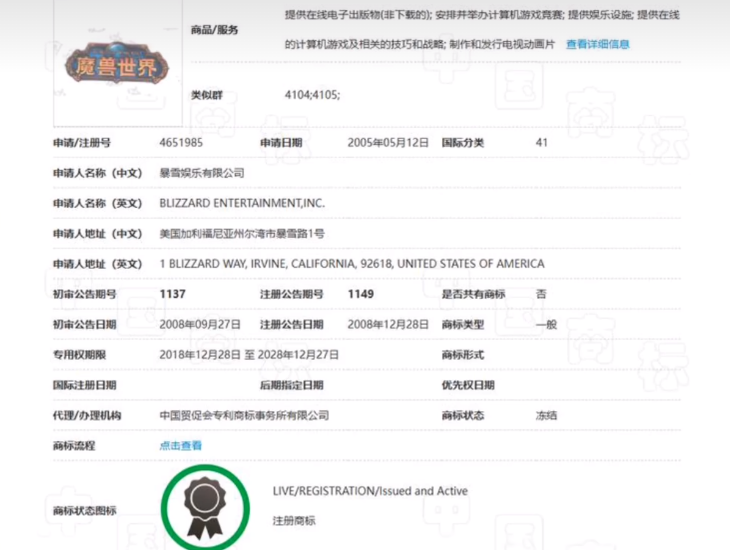Select the date 2008年12月28日
Image resolution: width=730 pixels, height=550 pixels.
[388, 325]
